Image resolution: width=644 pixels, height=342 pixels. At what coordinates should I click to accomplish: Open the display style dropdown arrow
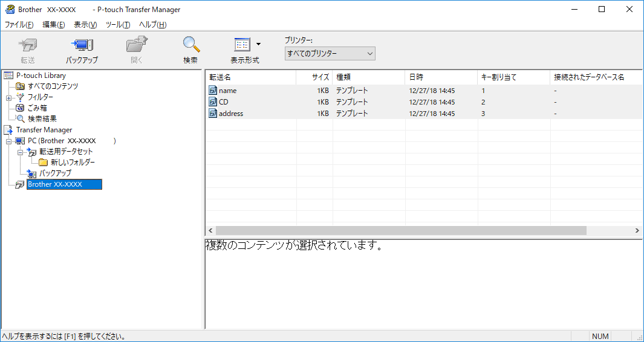[x=258, y=44]
